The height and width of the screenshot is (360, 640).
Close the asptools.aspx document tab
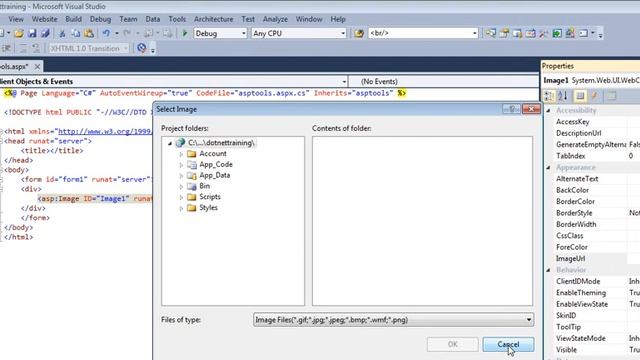37,66
